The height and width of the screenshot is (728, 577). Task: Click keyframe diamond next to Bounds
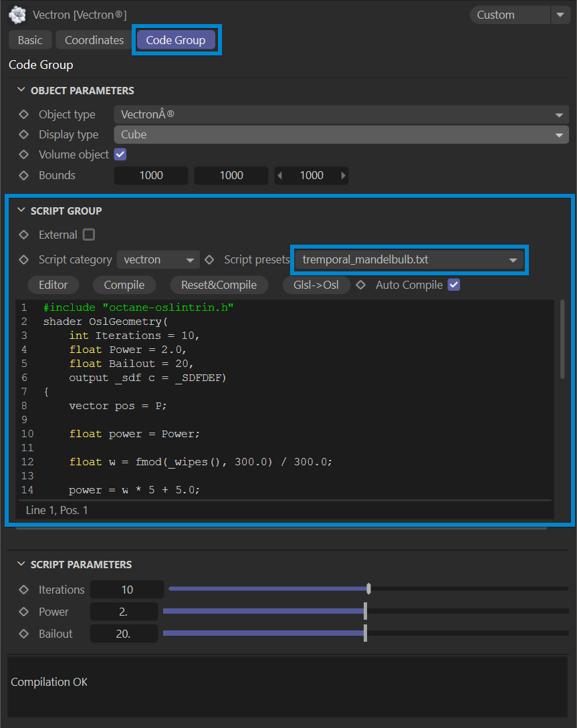pos(24,175)
